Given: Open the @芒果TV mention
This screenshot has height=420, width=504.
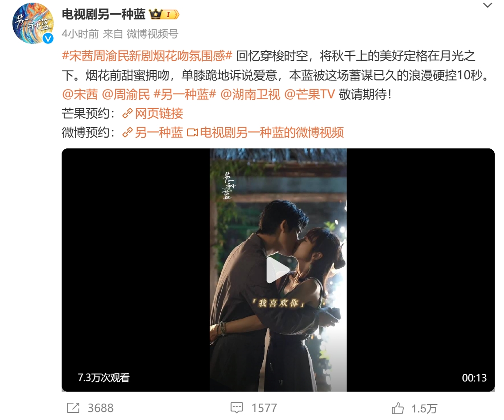Looking at the screenshot, I should (310, 94).
